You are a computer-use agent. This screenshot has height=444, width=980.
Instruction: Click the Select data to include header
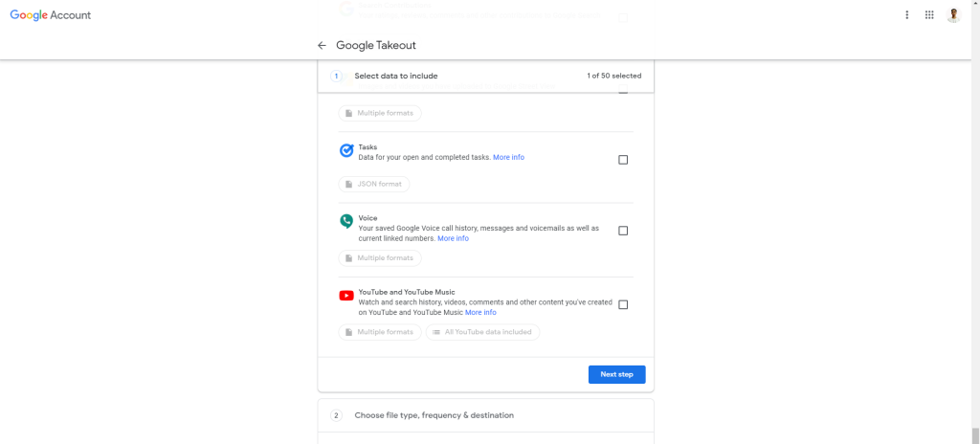point(396,77)
